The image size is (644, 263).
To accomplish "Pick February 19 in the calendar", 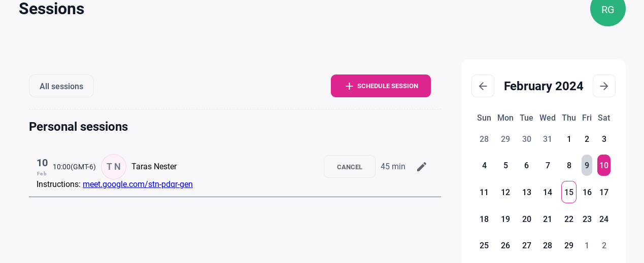I will pos(505,219).
